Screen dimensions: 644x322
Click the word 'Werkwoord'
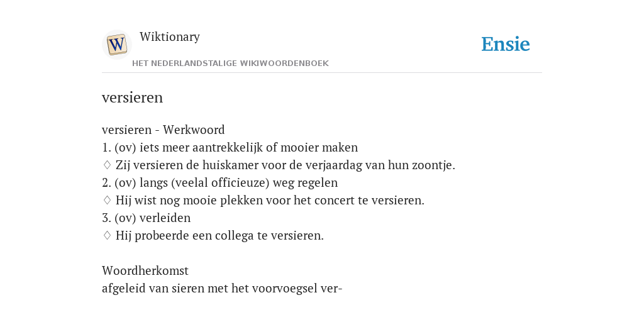(x=194, y=130)
